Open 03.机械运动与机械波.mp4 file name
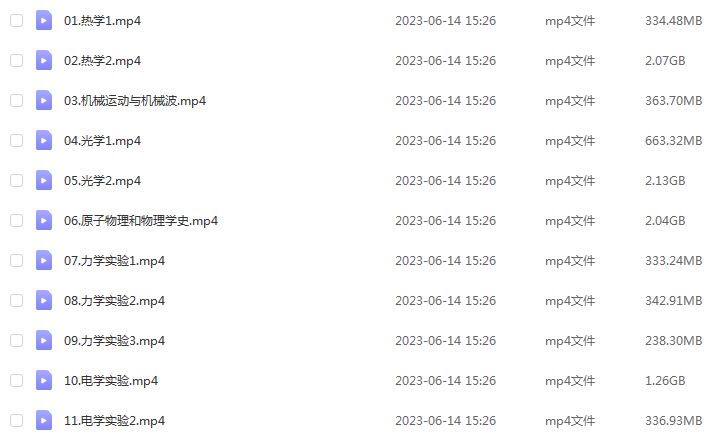This screenshot has width=722, height=437. pyautogui.click(x=135, y=101)
